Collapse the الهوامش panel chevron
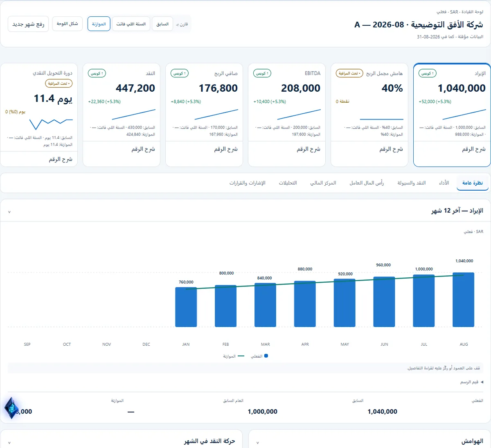Screen dimensions: 491x448 pos(257,443)
